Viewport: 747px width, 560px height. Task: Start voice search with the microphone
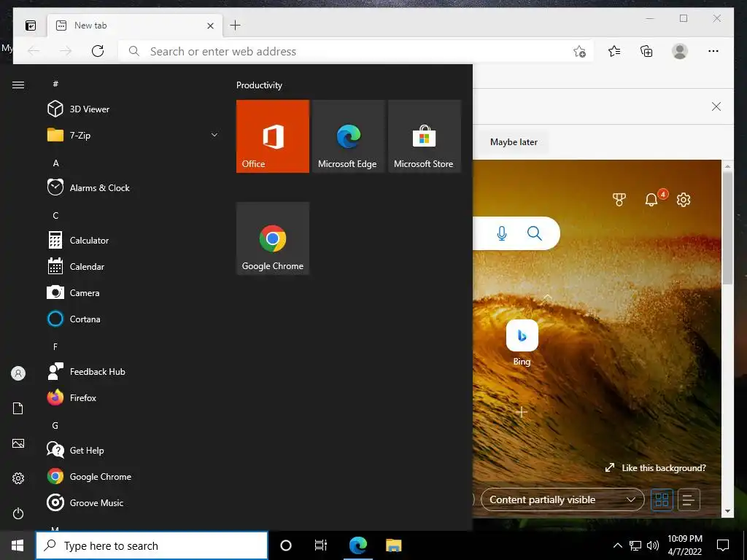pos(502,233)
